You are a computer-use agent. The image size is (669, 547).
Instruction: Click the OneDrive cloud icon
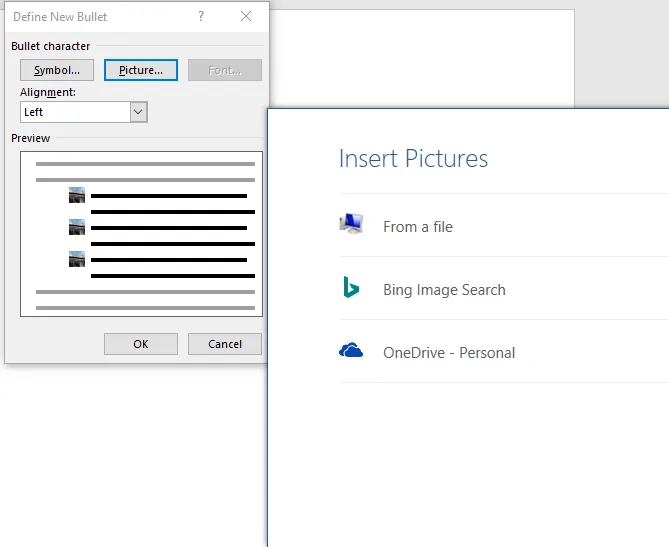351,351
